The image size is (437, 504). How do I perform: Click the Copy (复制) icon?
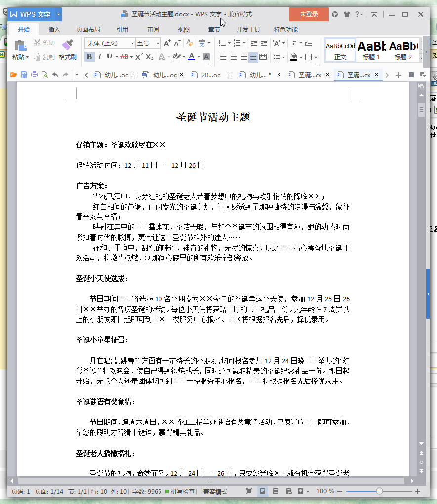point(37,57)
